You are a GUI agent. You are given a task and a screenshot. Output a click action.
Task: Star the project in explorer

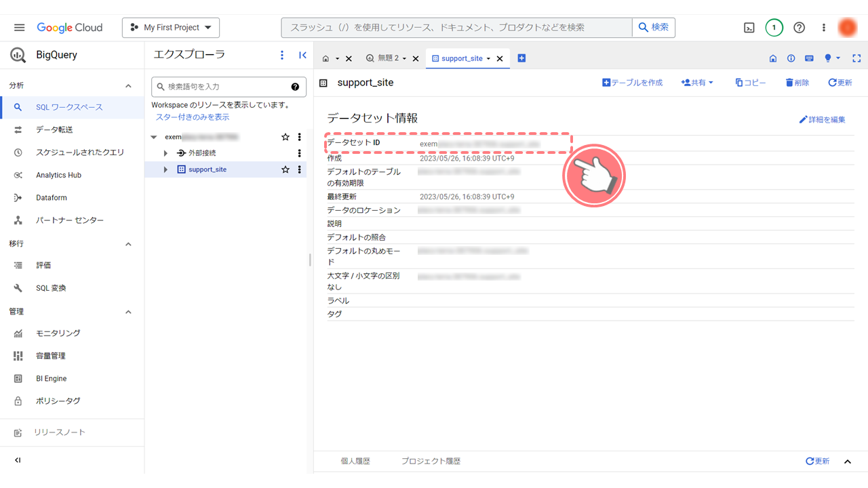(285, 137)
